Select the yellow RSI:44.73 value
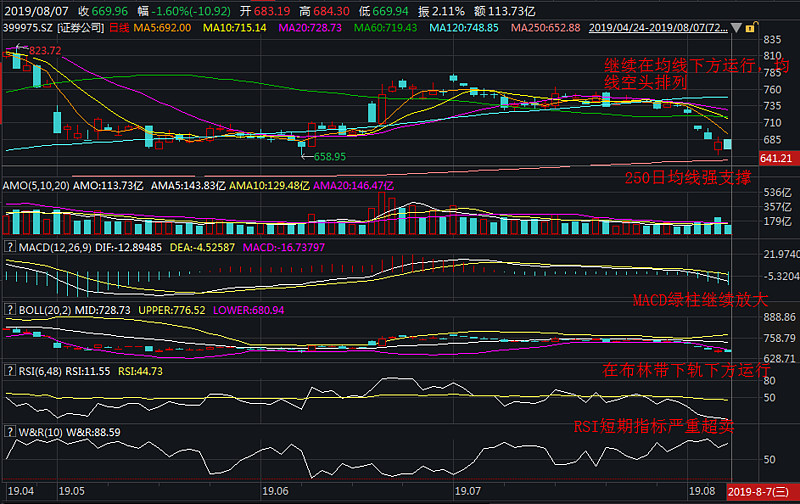Screen dimensions: 800x504 140,371
